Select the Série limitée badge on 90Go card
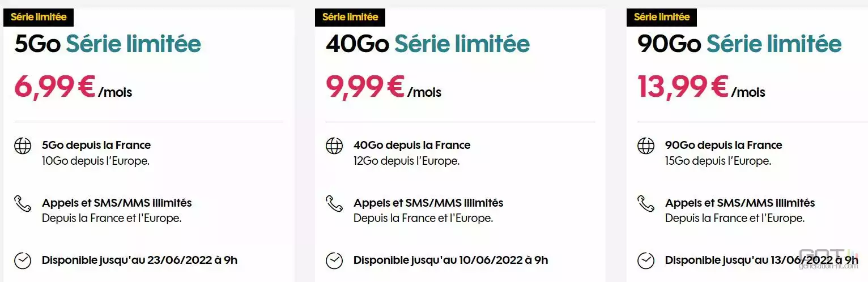Viewport: 868px width, 282px height. (662, 17)
